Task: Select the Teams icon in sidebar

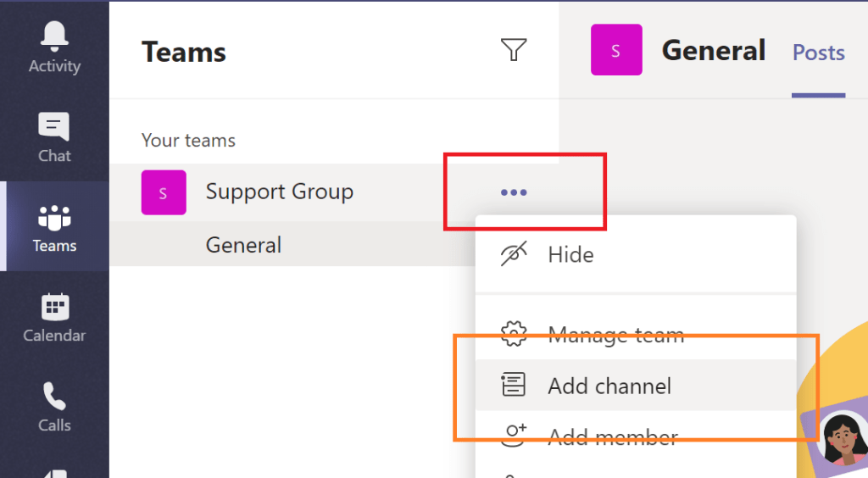Action: point(54,227)
